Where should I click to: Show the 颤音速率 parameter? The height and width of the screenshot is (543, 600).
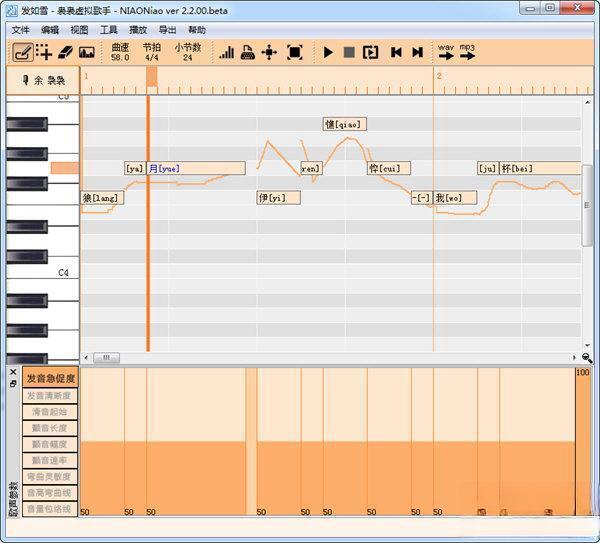click(x=50, y=460)
